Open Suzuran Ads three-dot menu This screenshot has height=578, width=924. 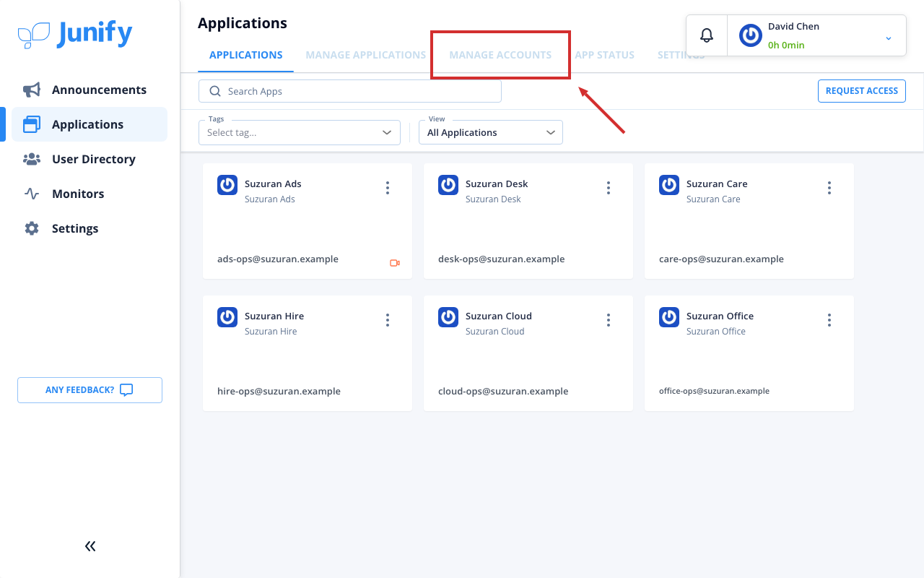coord(388,188)
